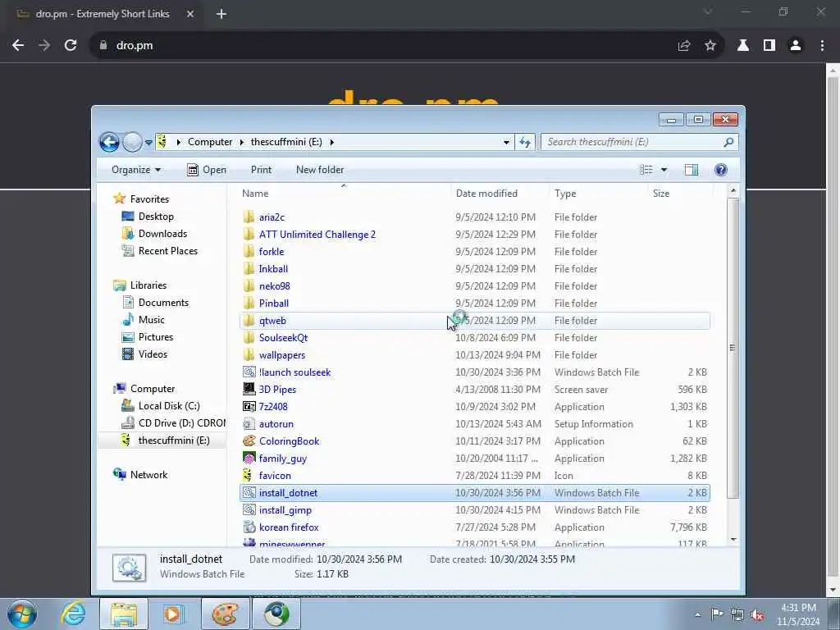This screenshot has height=630, width=840.
Task: Select Desktop under Favorites
Action: (156, 217)
